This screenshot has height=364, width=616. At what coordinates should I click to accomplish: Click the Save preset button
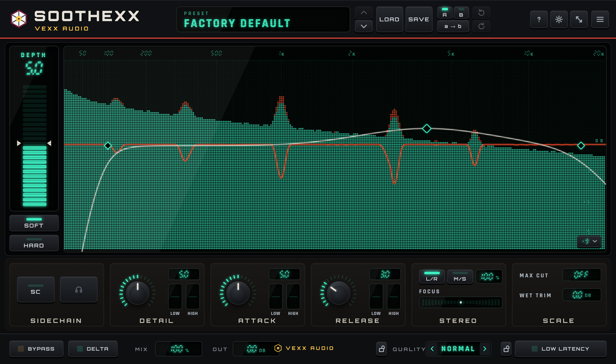click(419, 19)
